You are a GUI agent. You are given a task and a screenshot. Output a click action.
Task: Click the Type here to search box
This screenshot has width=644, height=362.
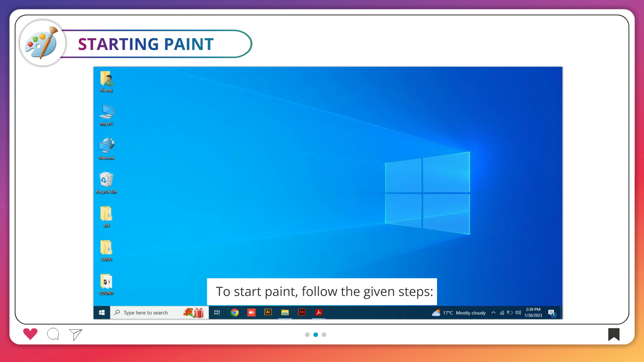point(146,313)
